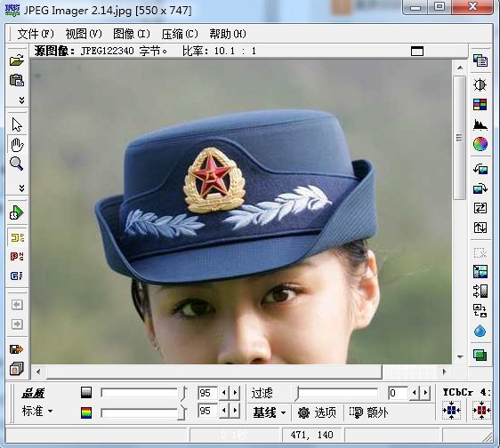The width and height of the screenshot is (500, 448).
Task: Click the resize image icon
Action: click(x=480, y=271)
